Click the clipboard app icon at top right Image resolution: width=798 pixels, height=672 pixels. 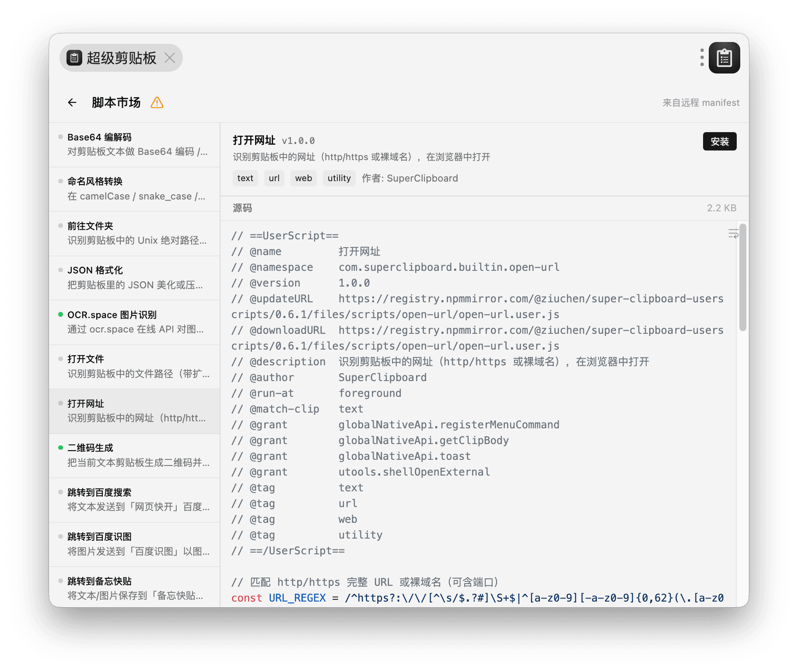point(724,58)
